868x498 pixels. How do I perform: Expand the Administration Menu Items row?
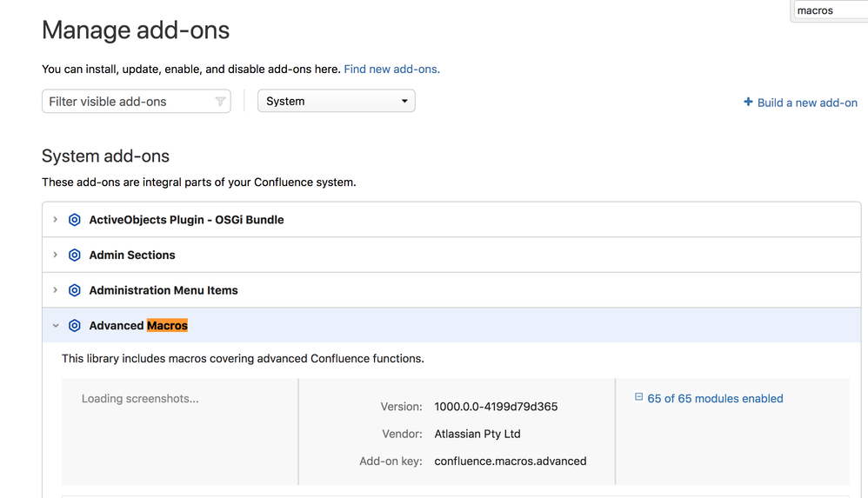56,290
